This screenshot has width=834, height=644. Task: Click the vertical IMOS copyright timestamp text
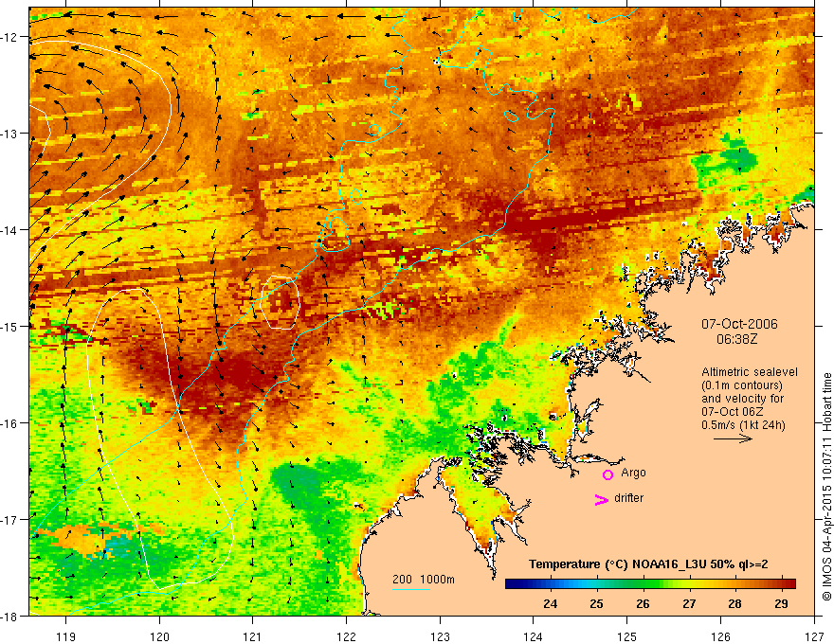(x=826, y=487)
